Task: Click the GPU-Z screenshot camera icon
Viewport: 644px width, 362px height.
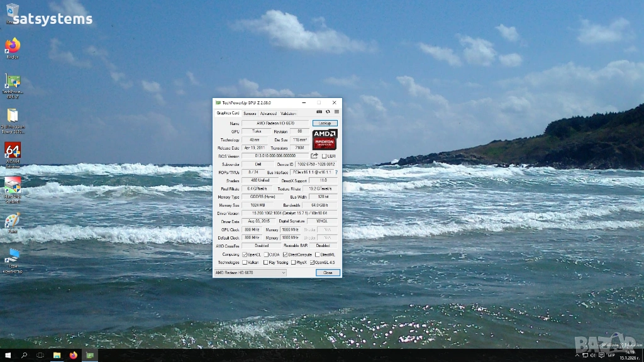Action: 319,112
